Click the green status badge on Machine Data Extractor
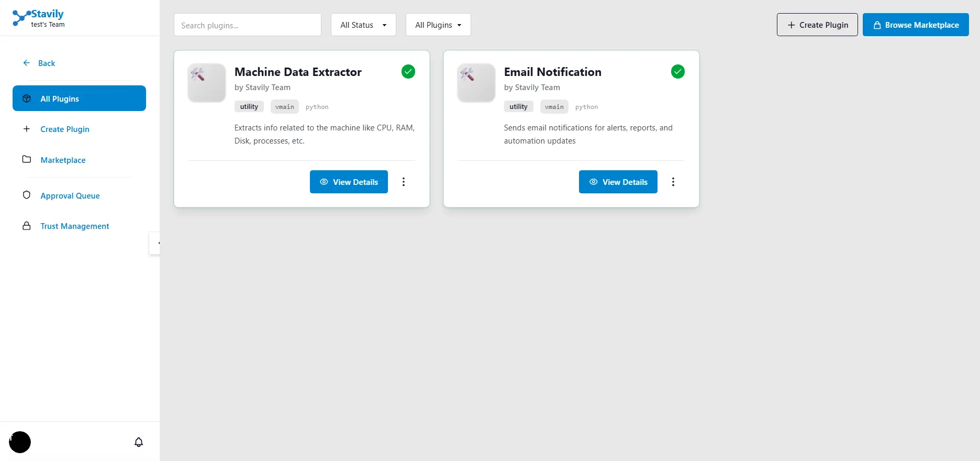 [x=408, y=71]
